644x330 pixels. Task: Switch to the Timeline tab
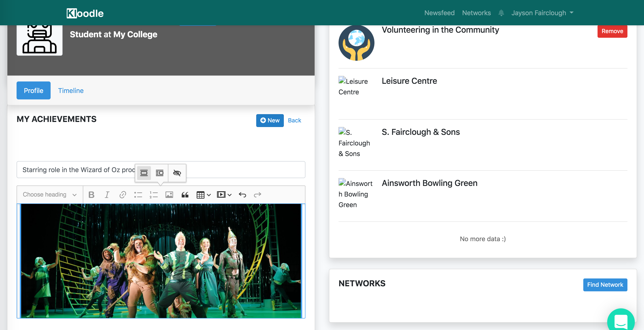(71, 91)
